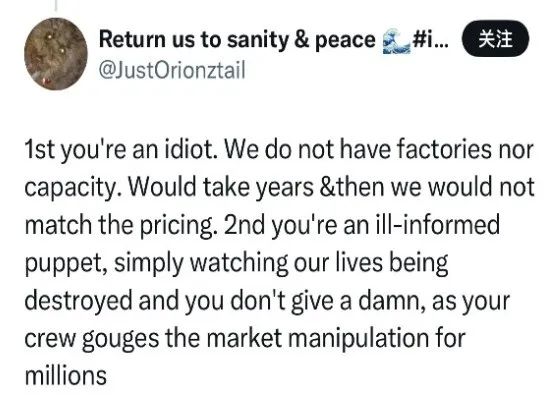Select the word "capacity" in the tweet
The image size is (552, 397).
[70, 188]
